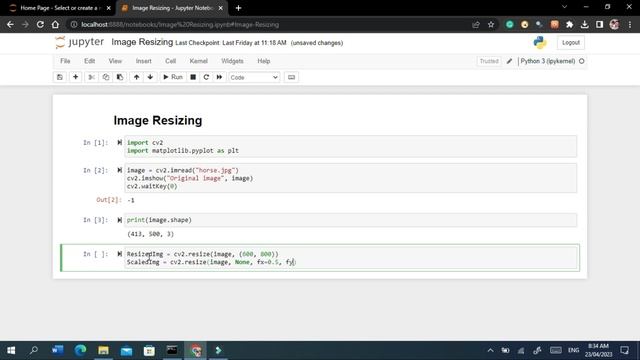Image resolution: width=640 pixels, height=360 pixels.
Task: Open a new browser tab
Action: point(238,8)
